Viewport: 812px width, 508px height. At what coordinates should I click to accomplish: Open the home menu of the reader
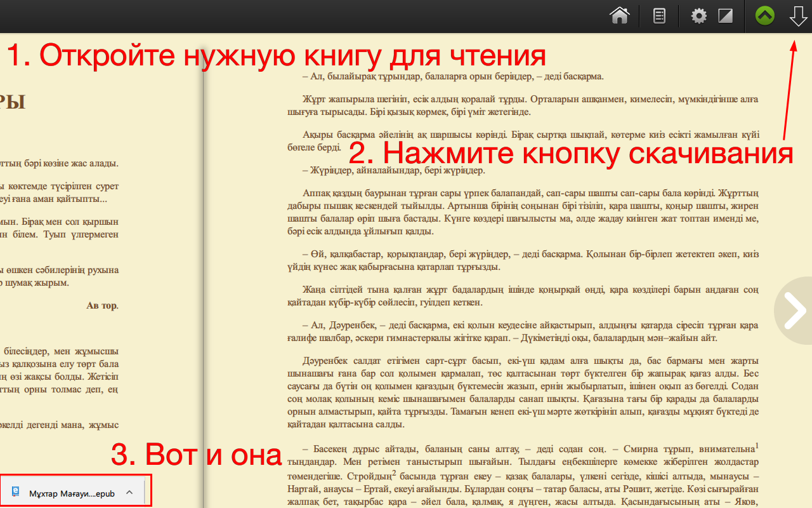pos(619,15)
